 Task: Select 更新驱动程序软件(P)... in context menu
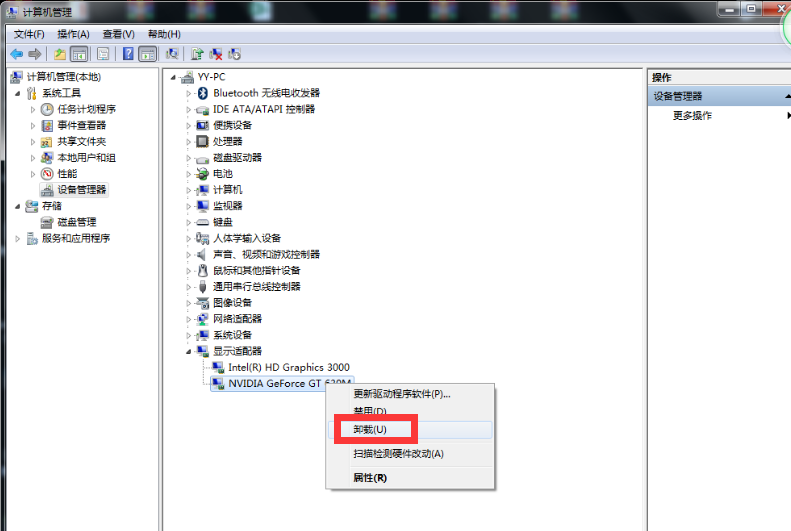[402, 393]
